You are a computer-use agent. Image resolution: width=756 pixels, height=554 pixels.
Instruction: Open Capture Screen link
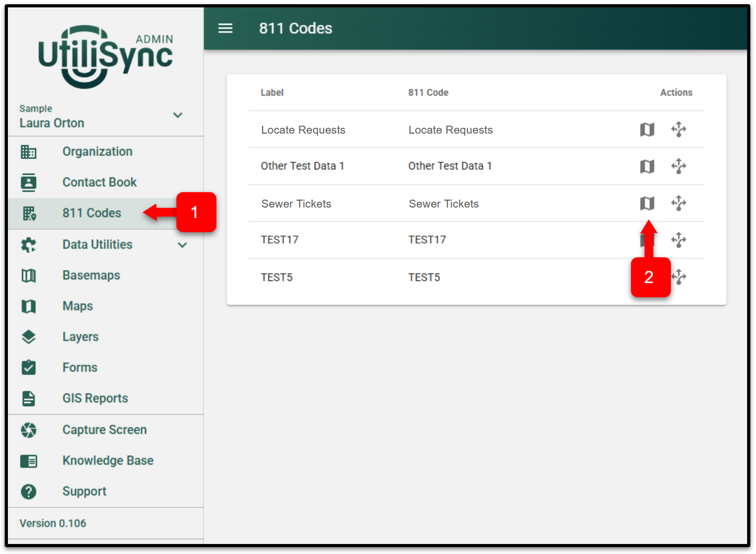click(x=105, y=430)
